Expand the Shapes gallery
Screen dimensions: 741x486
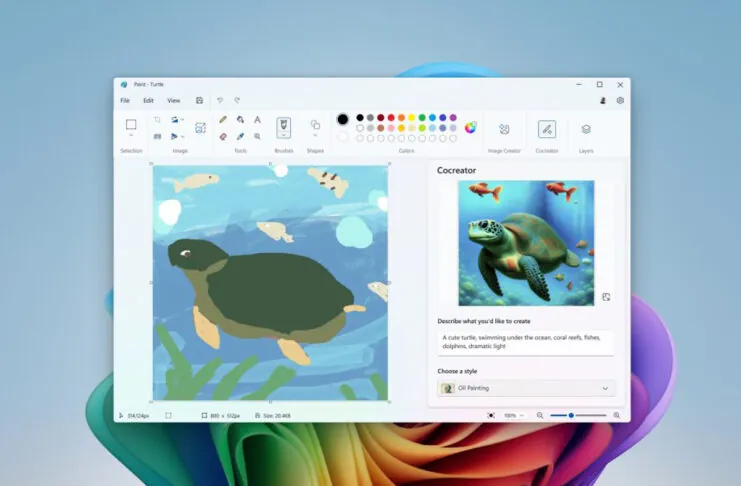point(315,136)
